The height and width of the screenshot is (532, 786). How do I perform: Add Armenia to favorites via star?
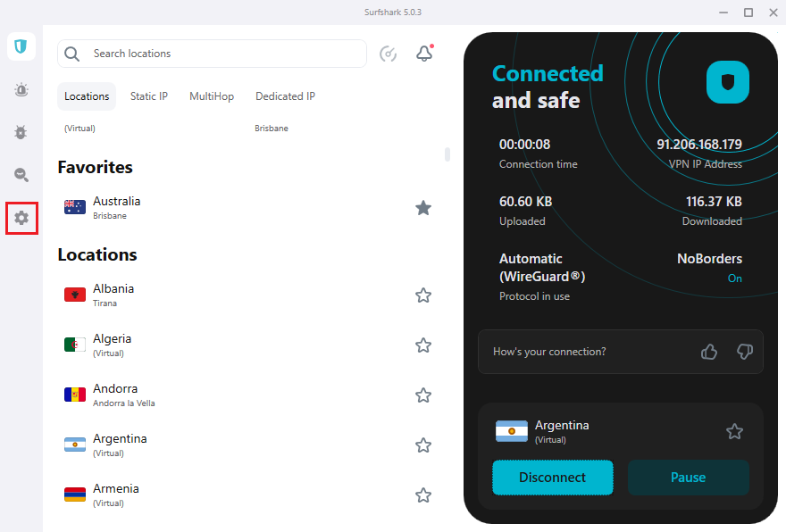coord(423,495)
